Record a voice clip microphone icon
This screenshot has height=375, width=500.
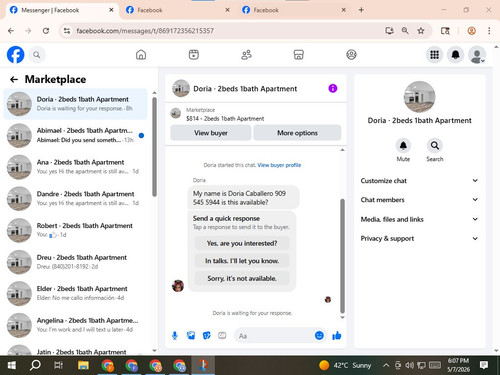point(175,336)
